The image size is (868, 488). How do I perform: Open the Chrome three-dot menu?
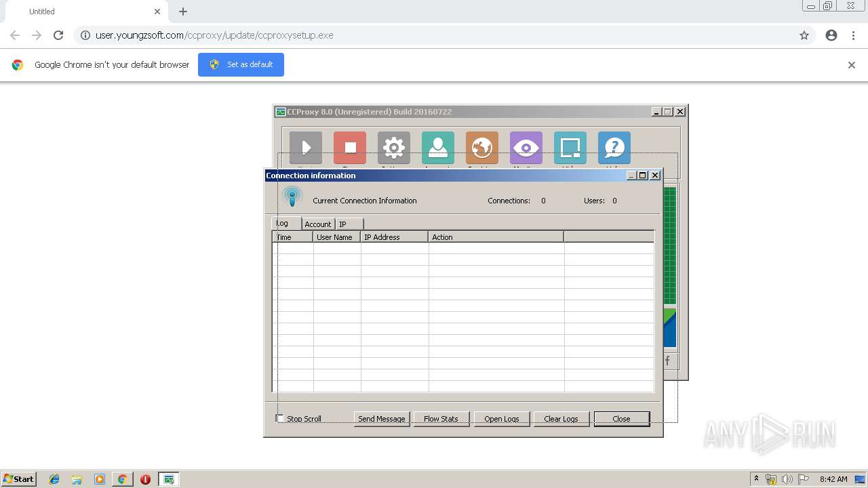click(853, 35)
